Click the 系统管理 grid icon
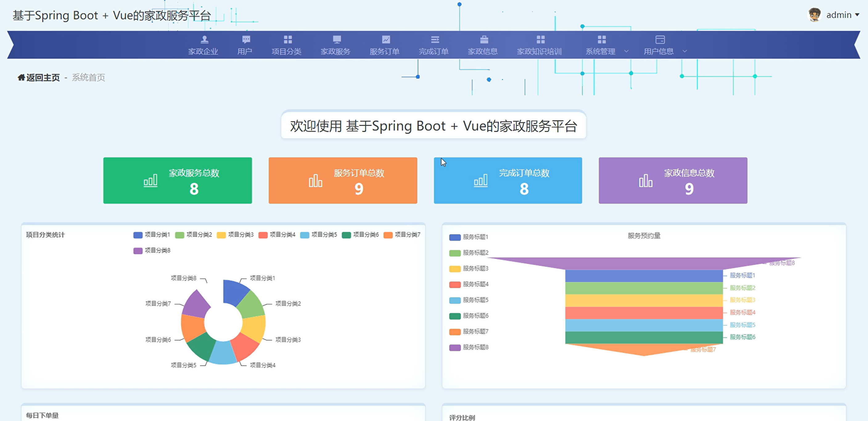This screenshot has width=868, height=421. [x=602, y=40]
